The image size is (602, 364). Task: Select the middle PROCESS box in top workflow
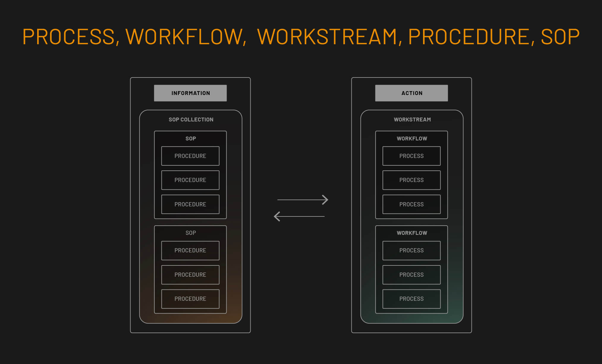pos(411,180)
